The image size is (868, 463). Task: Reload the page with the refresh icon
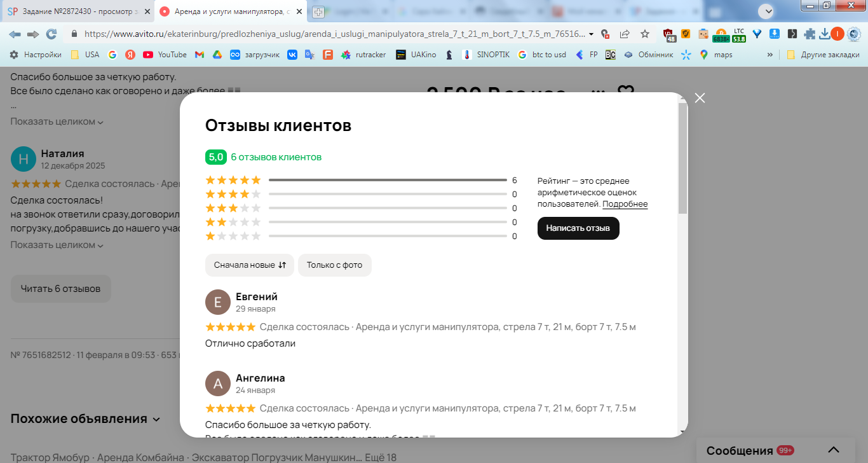tap(51, 34)
